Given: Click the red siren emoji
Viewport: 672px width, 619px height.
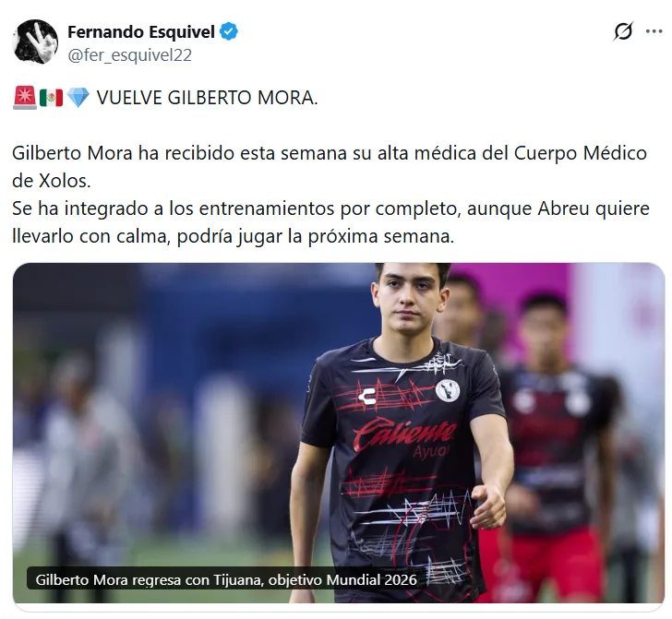Looking at the screenshot, I should pyautogui.click(x=25, y=98).
